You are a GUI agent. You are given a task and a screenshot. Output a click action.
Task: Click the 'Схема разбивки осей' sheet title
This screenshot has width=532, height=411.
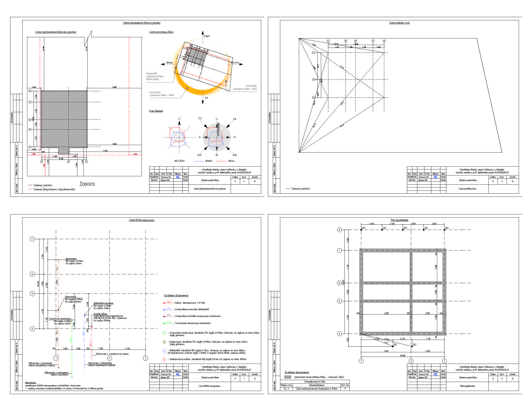click(399, 23)
